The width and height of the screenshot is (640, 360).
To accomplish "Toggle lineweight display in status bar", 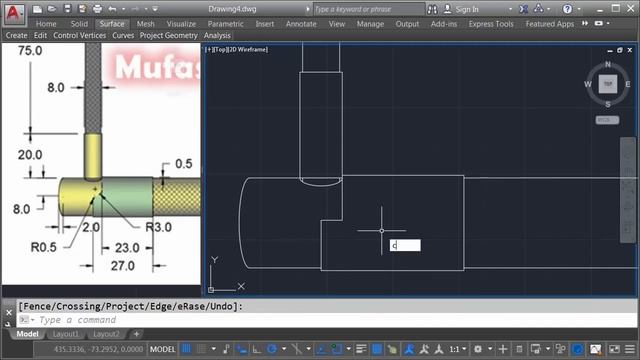I will tap(361, 349).
